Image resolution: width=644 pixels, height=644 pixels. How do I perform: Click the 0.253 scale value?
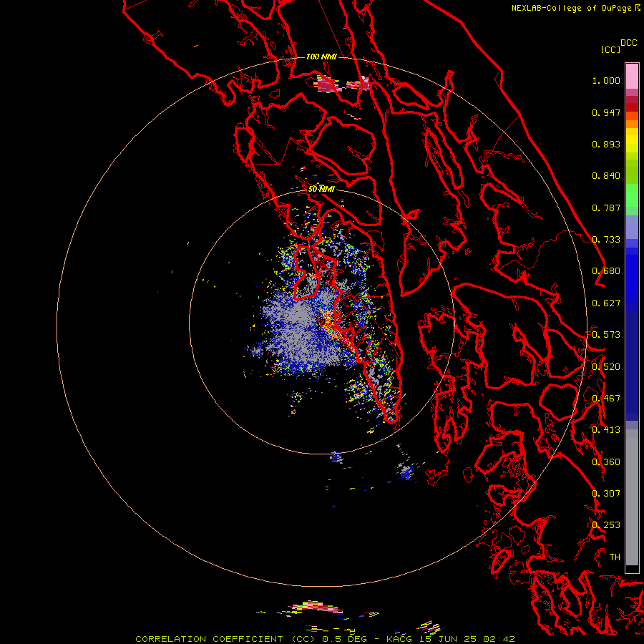tap(606, 525)
